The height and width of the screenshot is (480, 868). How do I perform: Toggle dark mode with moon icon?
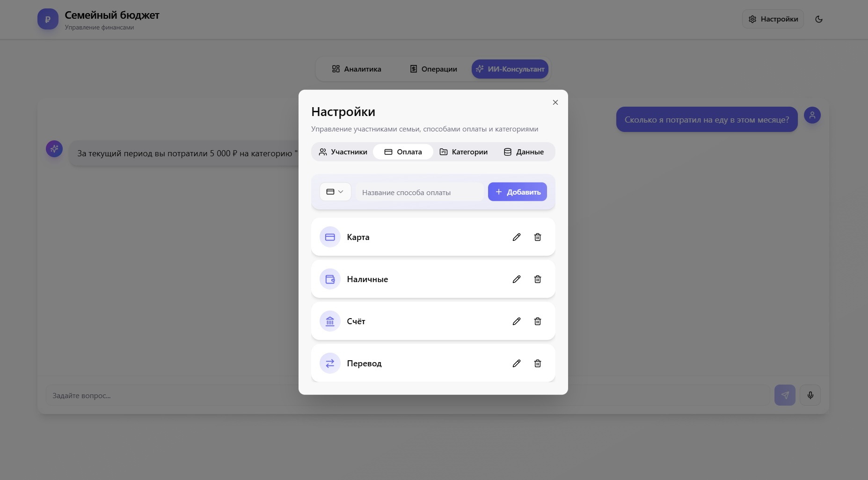pyautogui.click(x=819, y=19)
